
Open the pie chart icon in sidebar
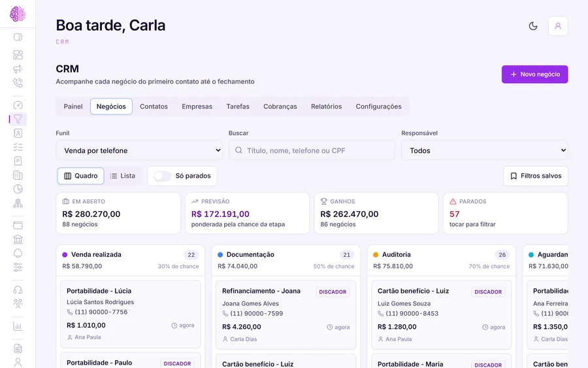tap(18, 189)
